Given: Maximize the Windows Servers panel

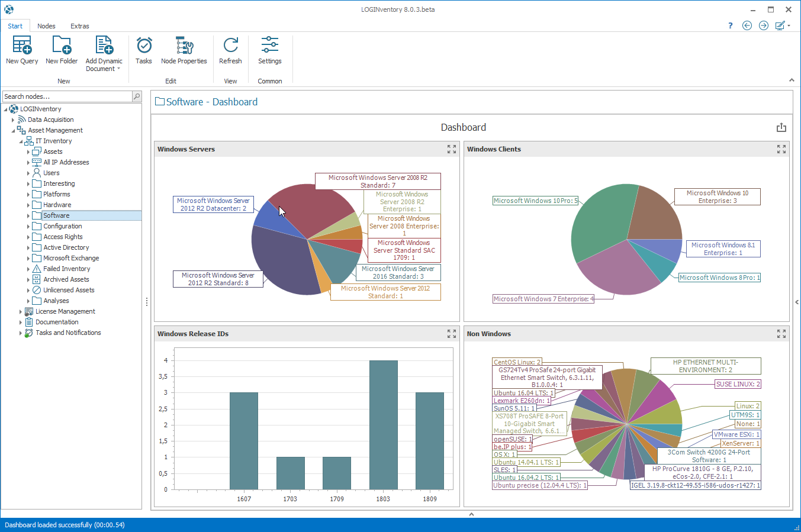Looking at the screenshot, I should [x=452, y=149].
